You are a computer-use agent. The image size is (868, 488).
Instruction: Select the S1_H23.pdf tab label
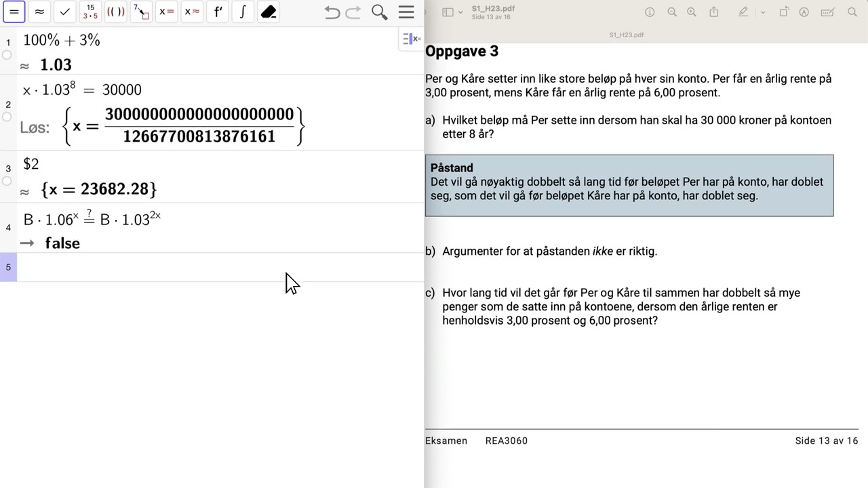pyautogui.click(x=627, y=34)
